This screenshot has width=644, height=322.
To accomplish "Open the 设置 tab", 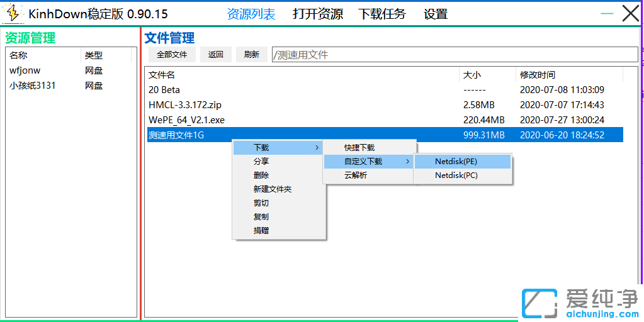I will pos(436,14).
